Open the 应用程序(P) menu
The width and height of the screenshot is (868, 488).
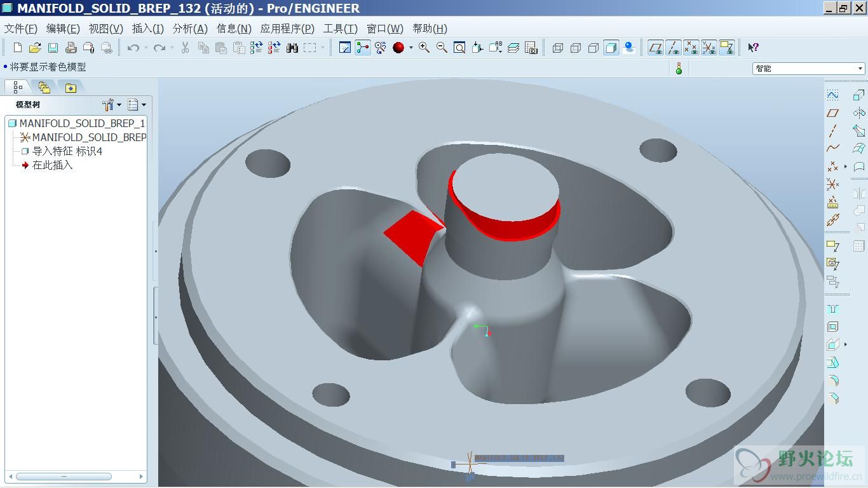[x=287, y=29]
